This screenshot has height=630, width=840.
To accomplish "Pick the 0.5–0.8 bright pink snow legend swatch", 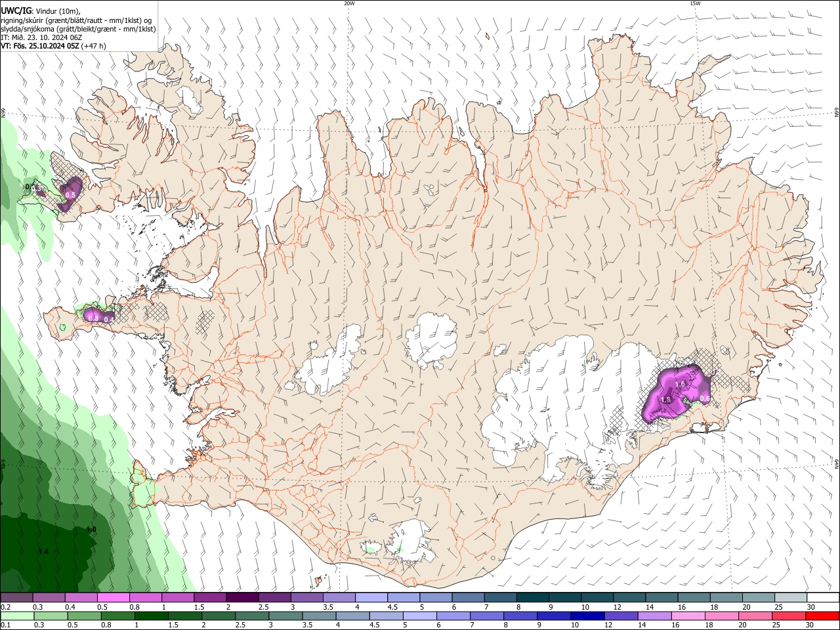I will pos(113,598).
